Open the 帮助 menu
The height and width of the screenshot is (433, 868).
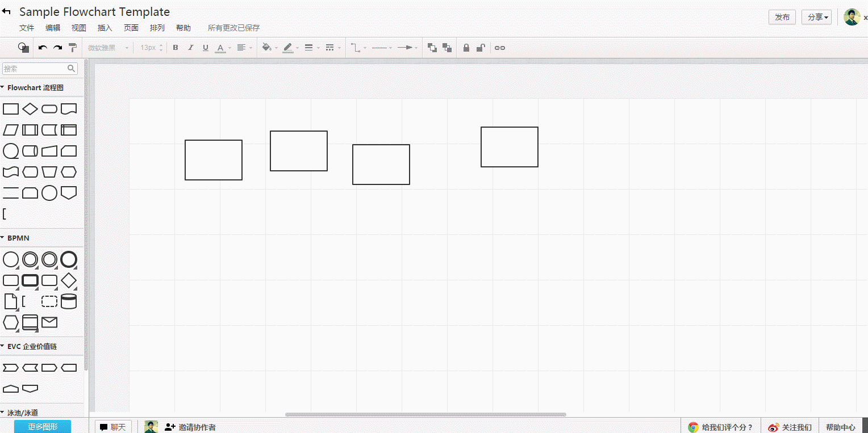(183, 28)
